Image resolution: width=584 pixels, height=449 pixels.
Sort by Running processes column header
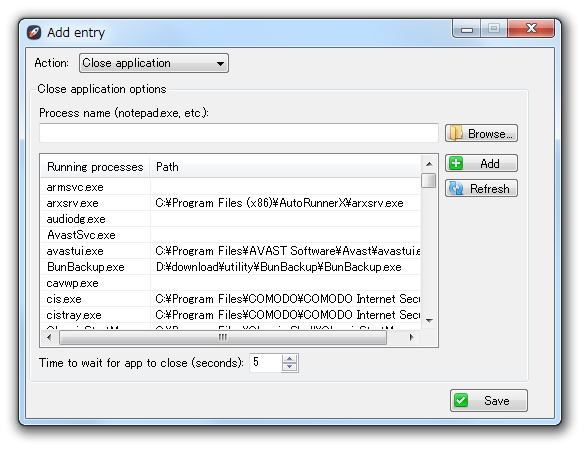95,167
